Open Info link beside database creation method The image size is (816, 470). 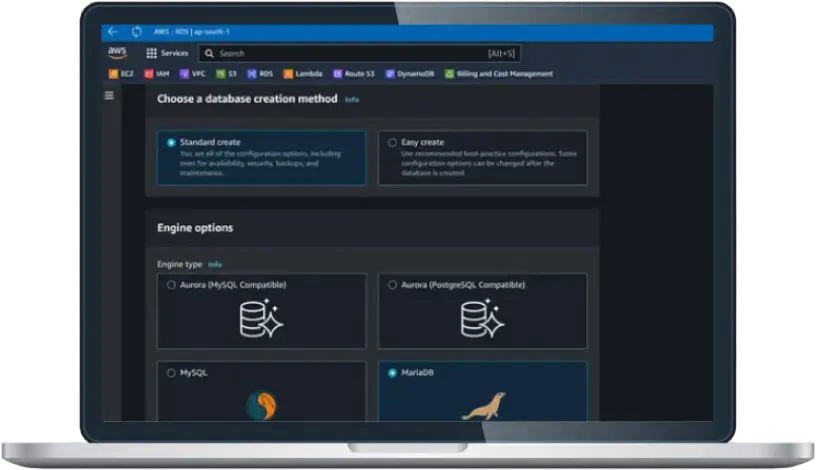tap(352, 99)
